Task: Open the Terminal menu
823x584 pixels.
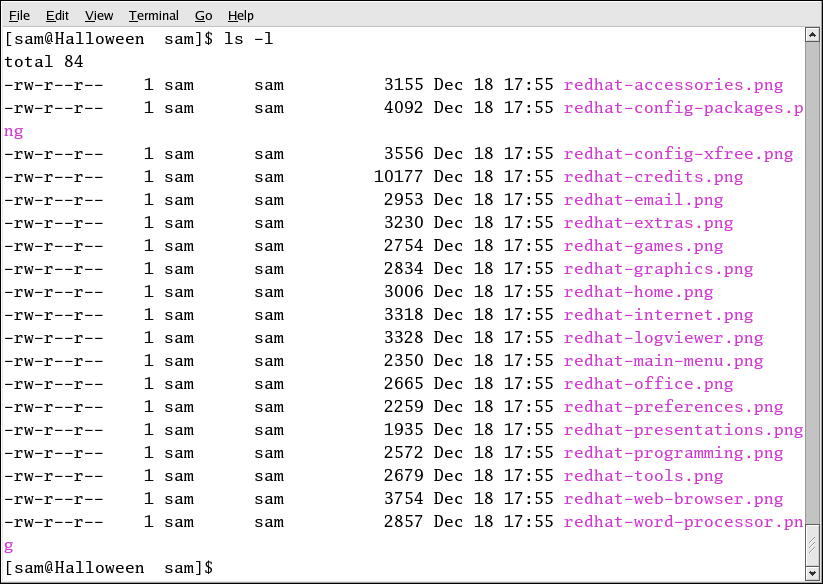Action: 154,16
